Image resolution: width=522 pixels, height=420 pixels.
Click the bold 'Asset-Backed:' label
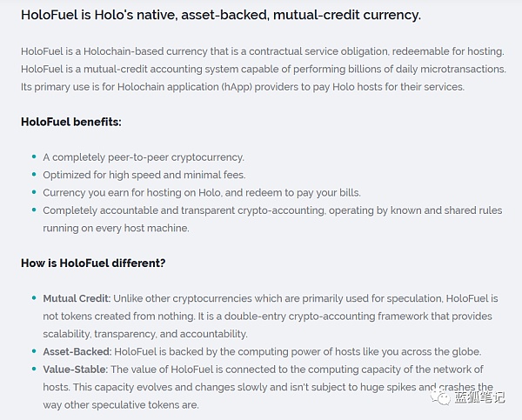[x=77, y=351]
